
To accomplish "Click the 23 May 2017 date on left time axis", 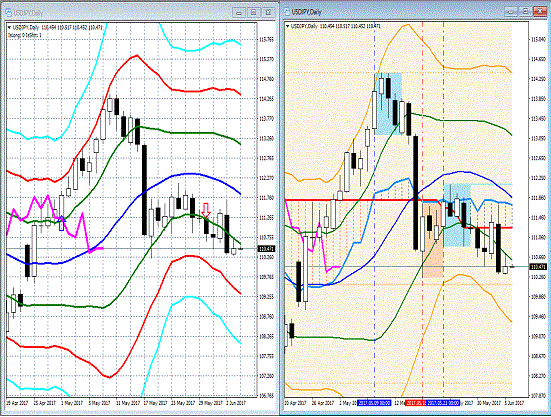I will pos(183,403).
